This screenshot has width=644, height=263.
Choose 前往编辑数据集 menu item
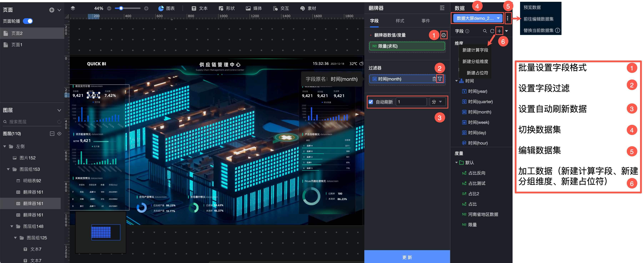click(538, 19)
